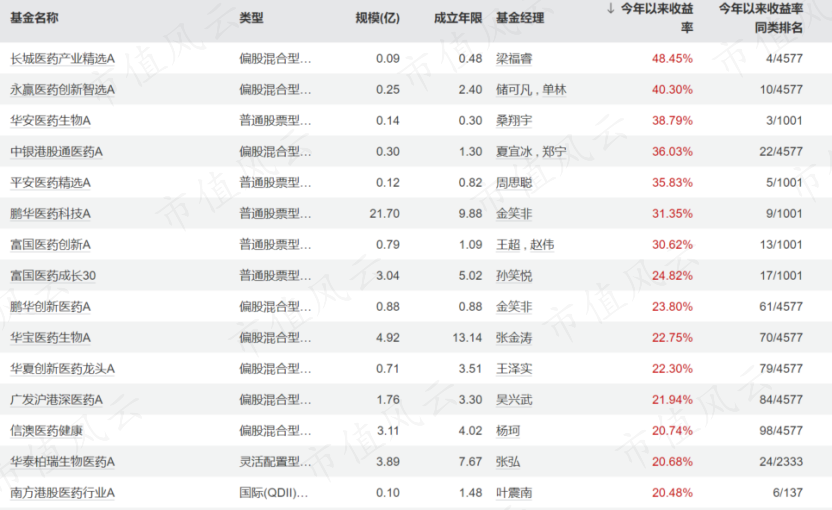Select the 灵活配置型… type cell
Viewport: 832px width, 510px height.
pos(275,462)
